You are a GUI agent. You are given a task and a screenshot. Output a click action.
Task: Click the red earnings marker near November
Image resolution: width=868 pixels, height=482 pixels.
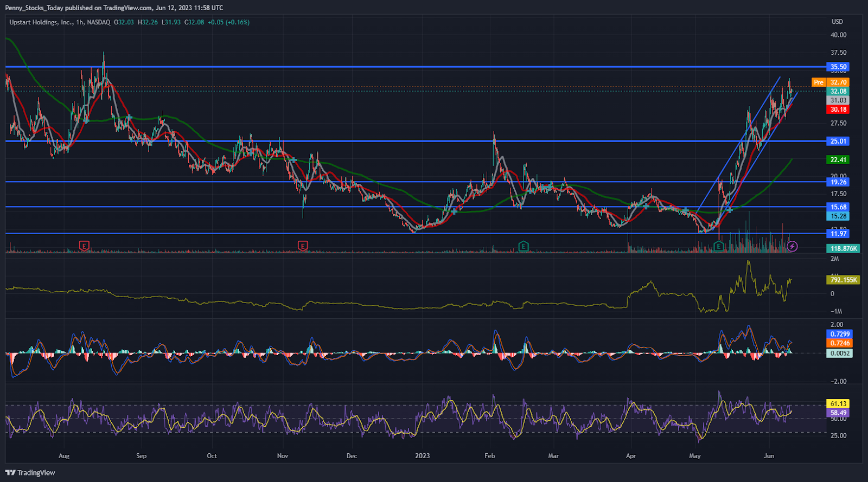[x=303, y=246]
